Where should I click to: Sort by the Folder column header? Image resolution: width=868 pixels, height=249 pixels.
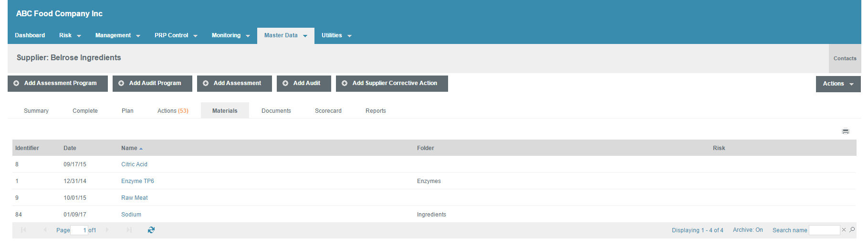click(426, 148)
